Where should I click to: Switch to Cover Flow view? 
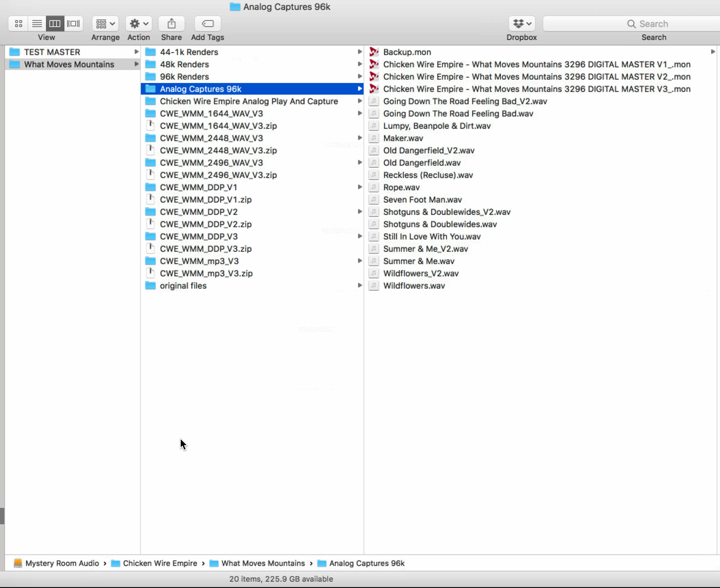tap(73, 24)
